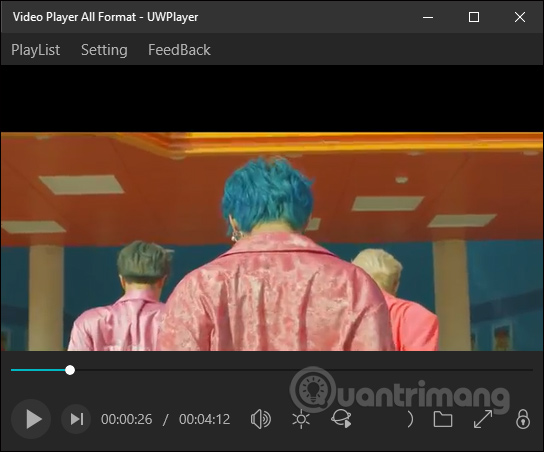Seek to the middle of the progress bar
The width and height of the screenshot is (544, 452).
tap(272, 370)
